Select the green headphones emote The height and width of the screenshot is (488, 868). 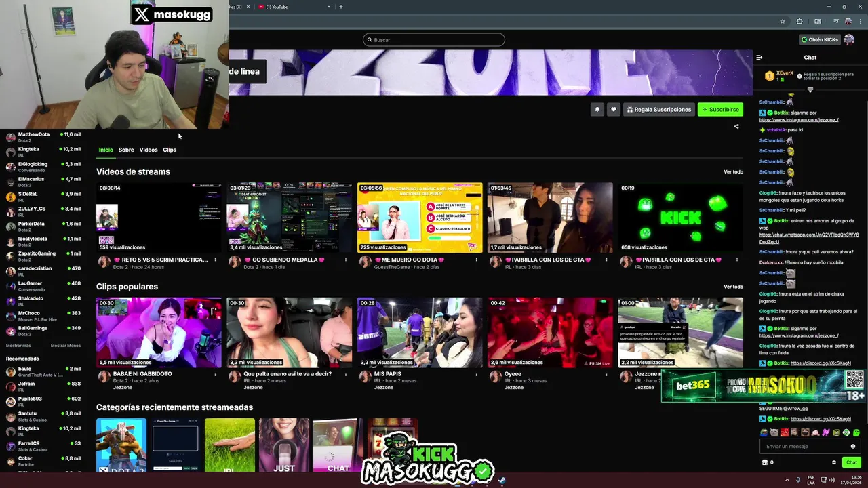(846, 432)
